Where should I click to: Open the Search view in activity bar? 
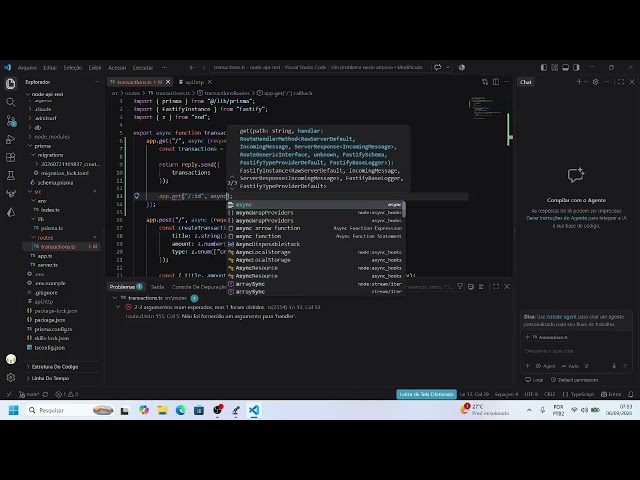(11, 102)
